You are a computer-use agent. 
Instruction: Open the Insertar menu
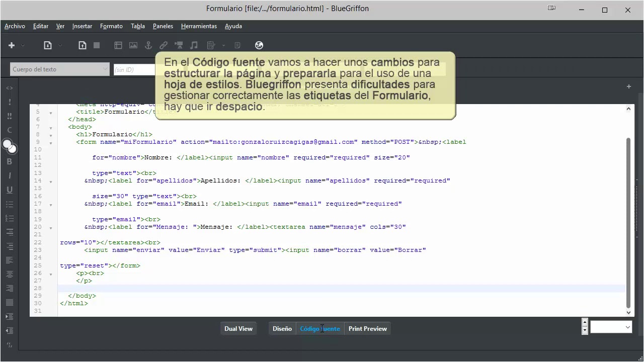tap(82, 26)
